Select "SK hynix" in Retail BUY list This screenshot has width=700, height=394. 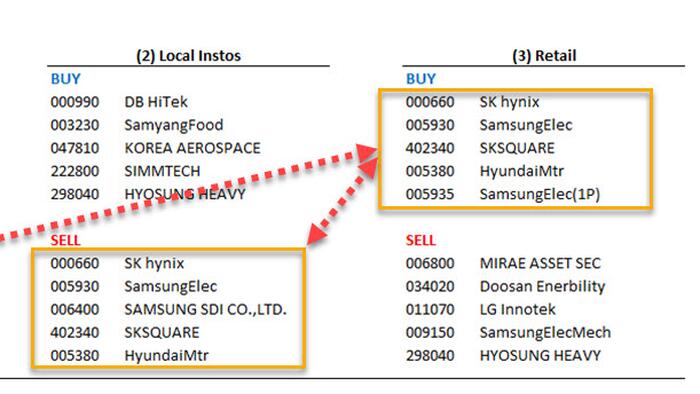509,102
